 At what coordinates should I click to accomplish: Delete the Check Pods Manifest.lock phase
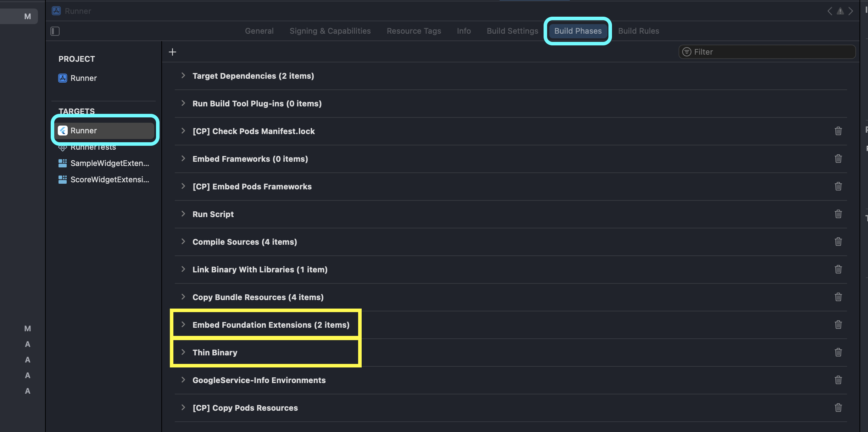[x=838, y=131]
